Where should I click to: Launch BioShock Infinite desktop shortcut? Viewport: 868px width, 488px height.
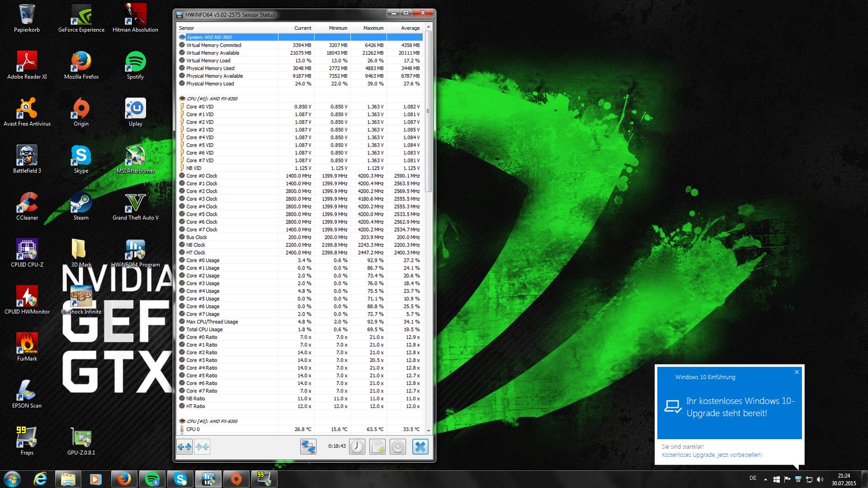pos(81,301)
